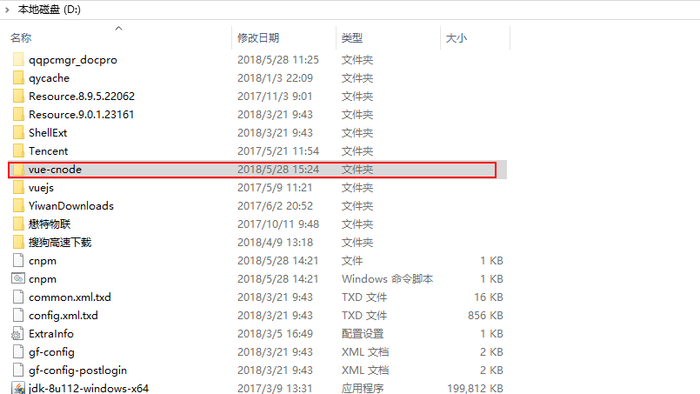
Task: Click the date 2018/5/28 15:24
Action: click(278, 169)
